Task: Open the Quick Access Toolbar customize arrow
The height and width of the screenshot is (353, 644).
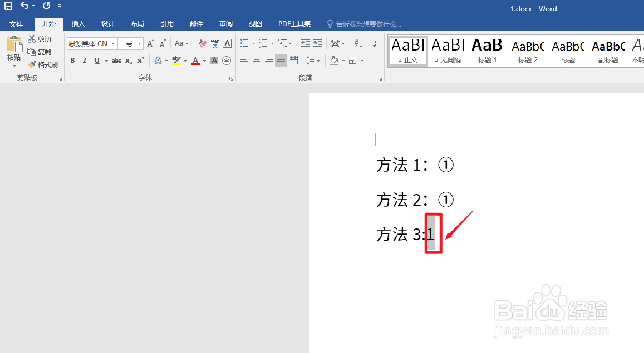Action: click(60, 6)
